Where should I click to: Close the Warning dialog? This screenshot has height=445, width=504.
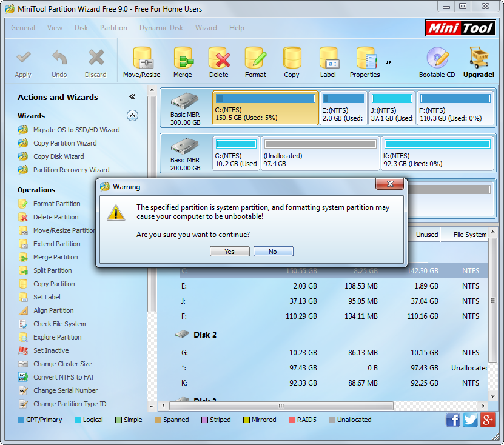click(390, 184)
